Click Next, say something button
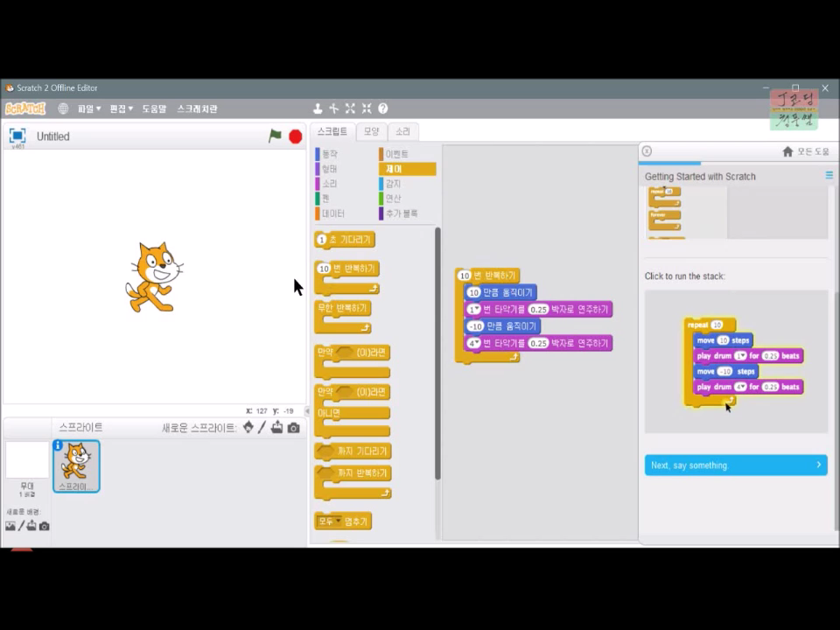 pos(736,465)
